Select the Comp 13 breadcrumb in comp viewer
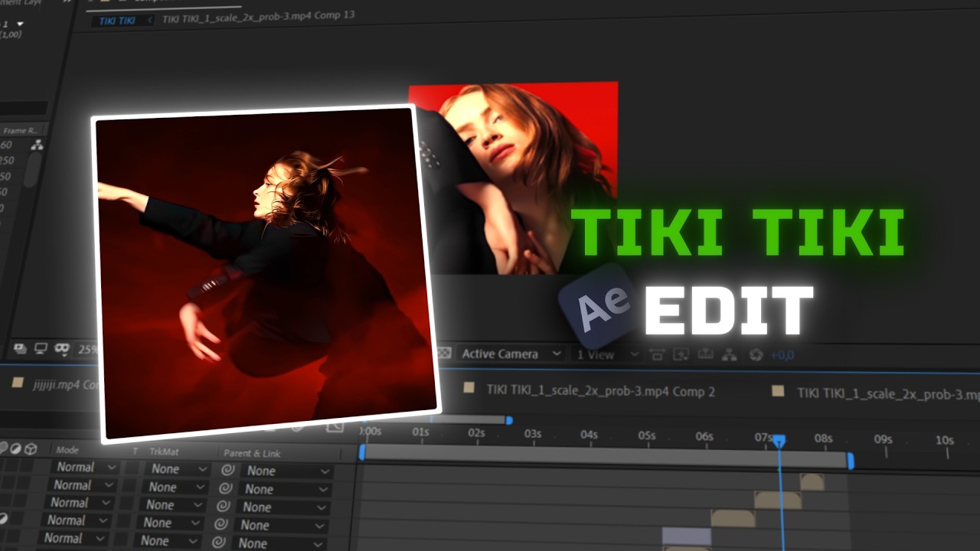 pyautogui.click(x=259, y=18)
